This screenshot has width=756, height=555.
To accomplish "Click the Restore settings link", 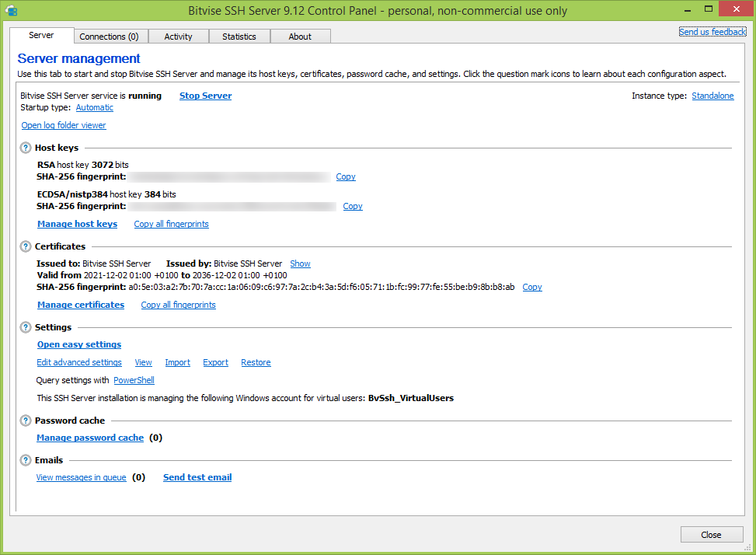I will click(256, 362).
